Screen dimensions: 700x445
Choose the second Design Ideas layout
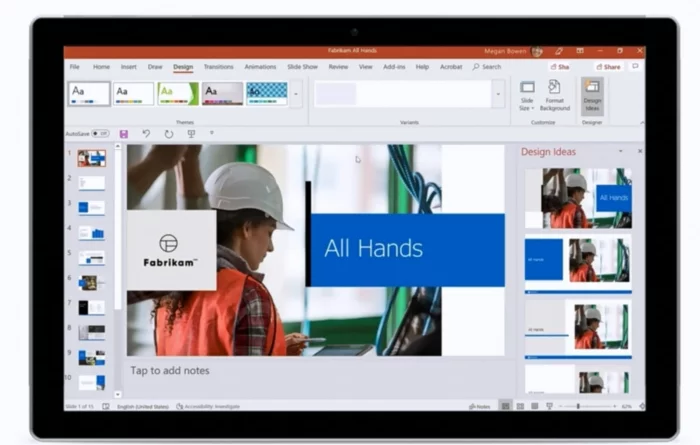tap(578, 263)
